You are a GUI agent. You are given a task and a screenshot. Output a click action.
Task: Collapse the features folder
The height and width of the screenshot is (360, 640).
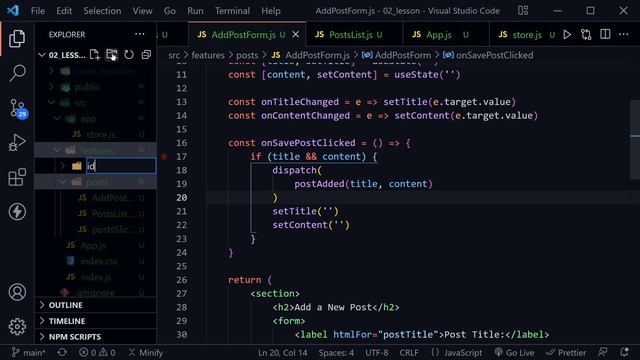96,150
